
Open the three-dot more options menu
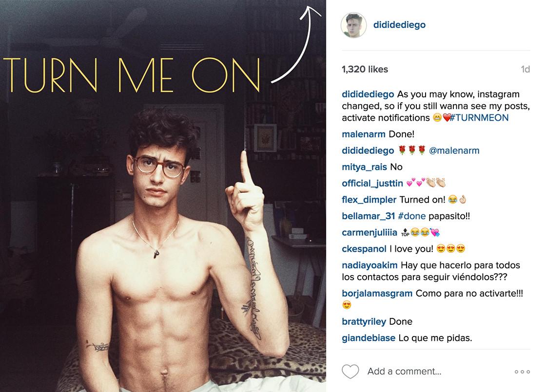tap(522, 372)
